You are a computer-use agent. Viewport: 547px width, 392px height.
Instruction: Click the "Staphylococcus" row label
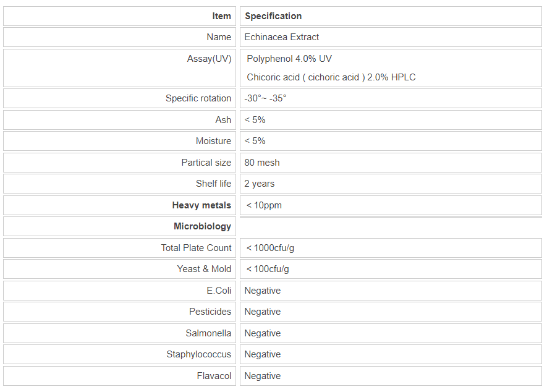tap(198, 354)
